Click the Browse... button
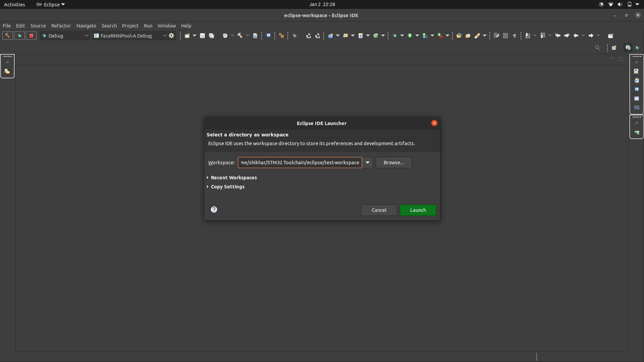 [394, 163]
